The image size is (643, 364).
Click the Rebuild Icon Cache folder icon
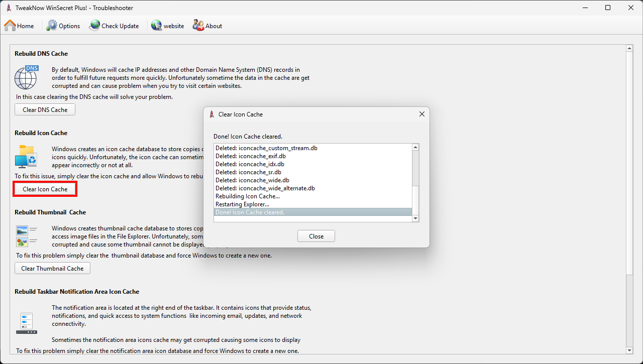[x=26, y=156]
